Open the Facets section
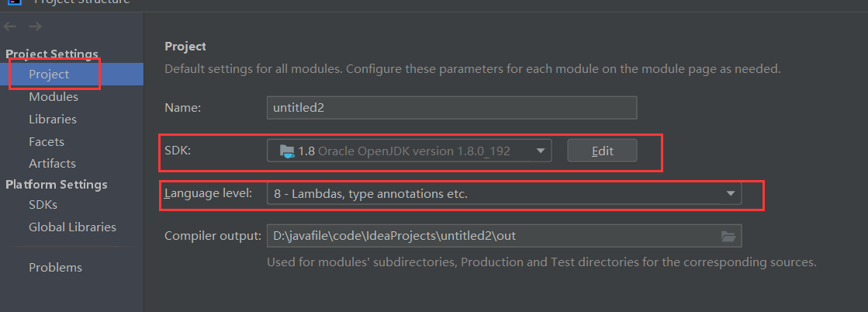The width and height of the screenshot is (868, 312). [47, 142]
